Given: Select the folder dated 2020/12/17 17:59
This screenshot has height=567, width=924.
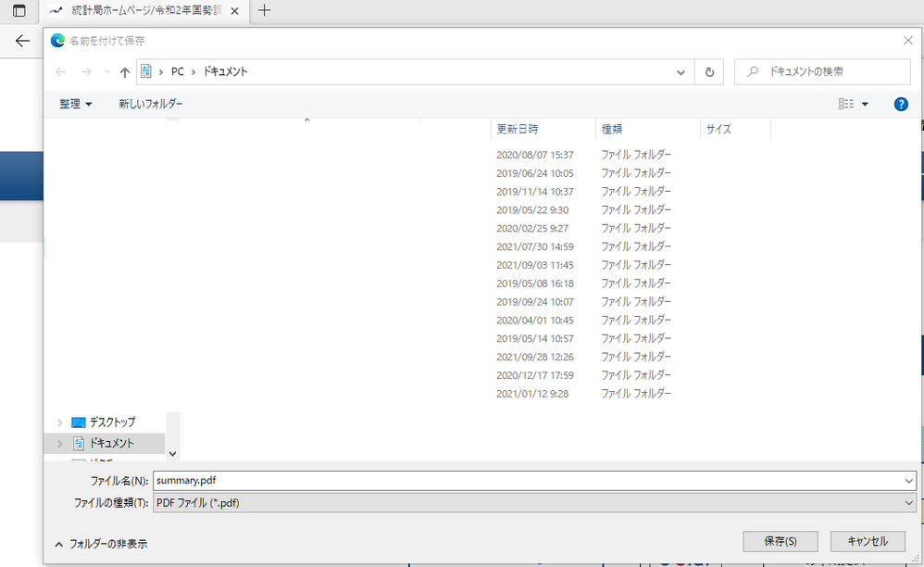Looking at the screenshot, I should pyautogui.click(x=534, y=375).
